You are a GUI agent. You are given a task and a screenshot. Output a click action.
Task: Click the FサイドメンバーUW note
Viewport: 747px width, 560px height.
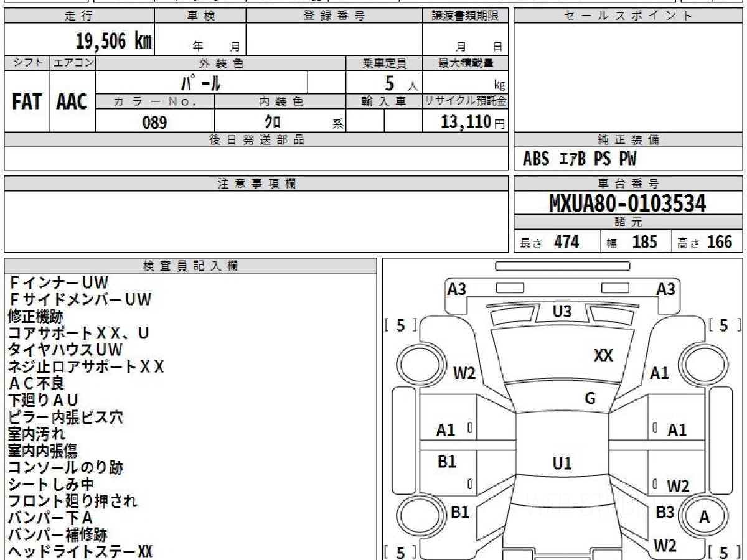click(x=80, y=300)
